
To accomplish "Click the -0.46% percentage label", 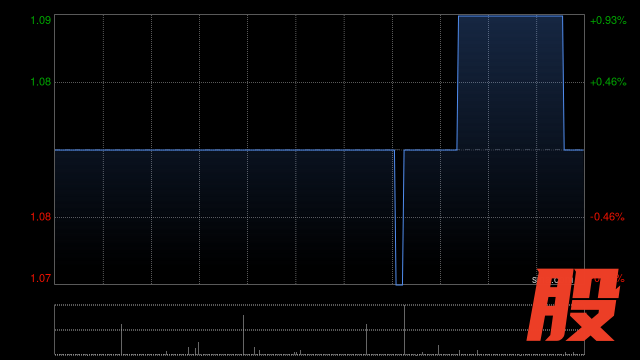I will point(607,217).
